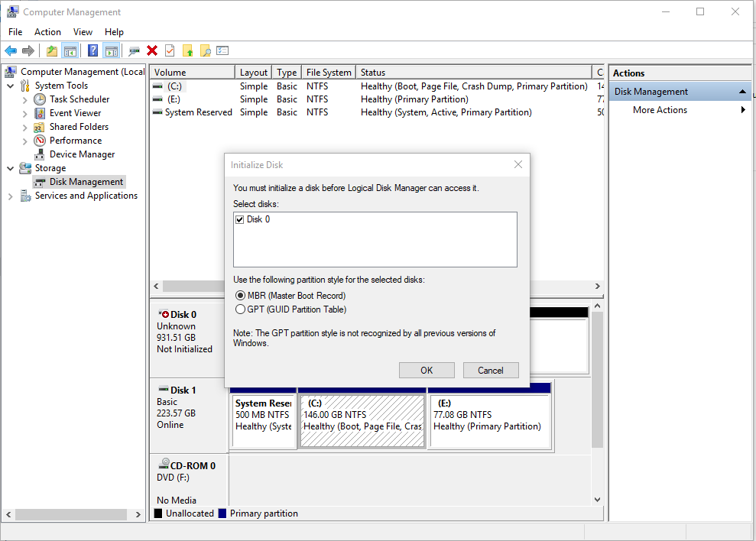756x541 pixels.
Task: Click the Task Scheduler clock icon
Action: [40, 99]
